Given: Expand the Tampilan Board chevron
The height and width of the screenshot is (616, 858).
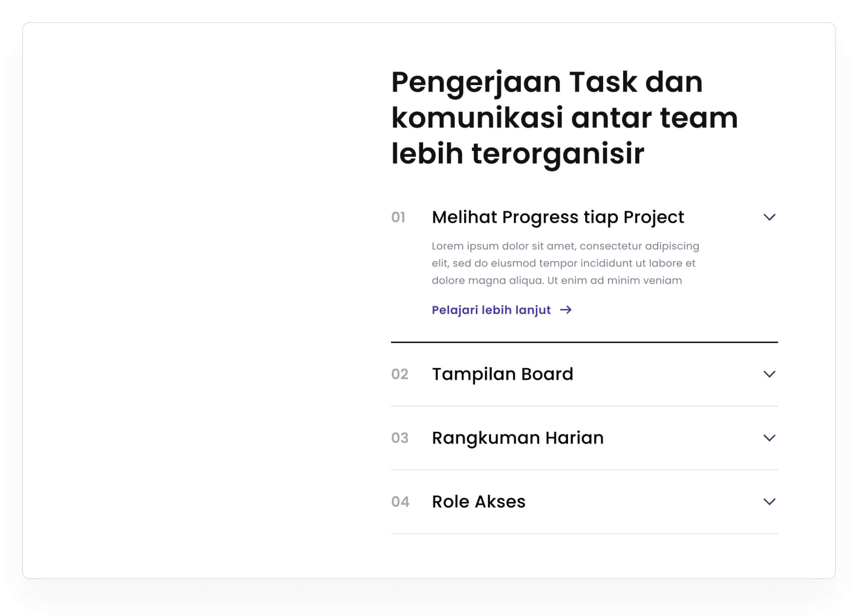Looking at the screenshot, I should [x=769, y=374].
